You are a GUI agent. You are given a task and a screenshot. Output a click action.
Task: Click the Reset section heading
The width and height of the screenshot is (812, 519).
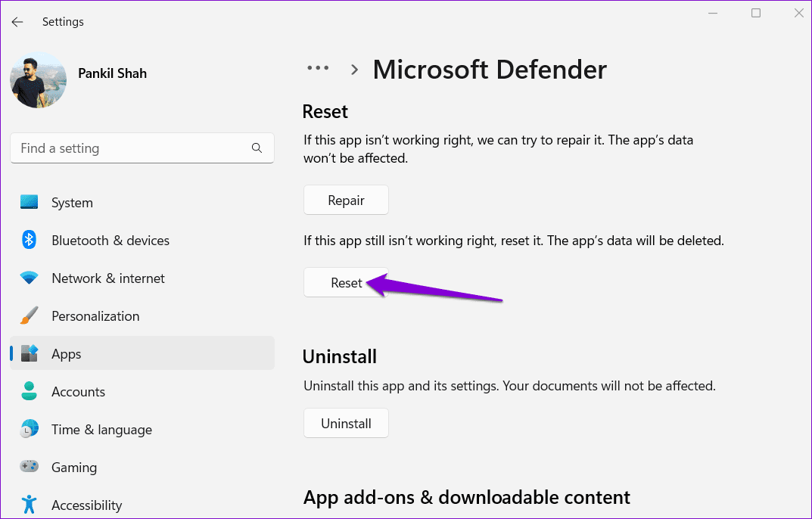pos(325,111)
